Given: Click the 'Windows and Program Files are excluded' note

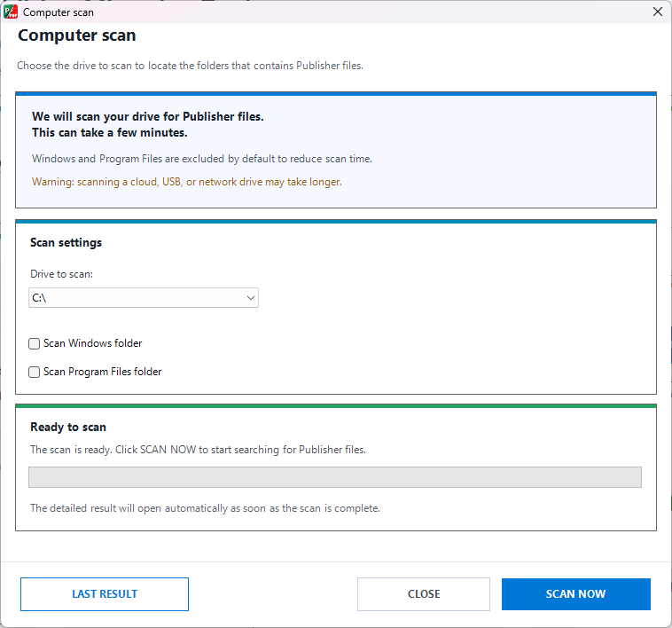Looking at the screenshot, I should (x=202, y=159).
